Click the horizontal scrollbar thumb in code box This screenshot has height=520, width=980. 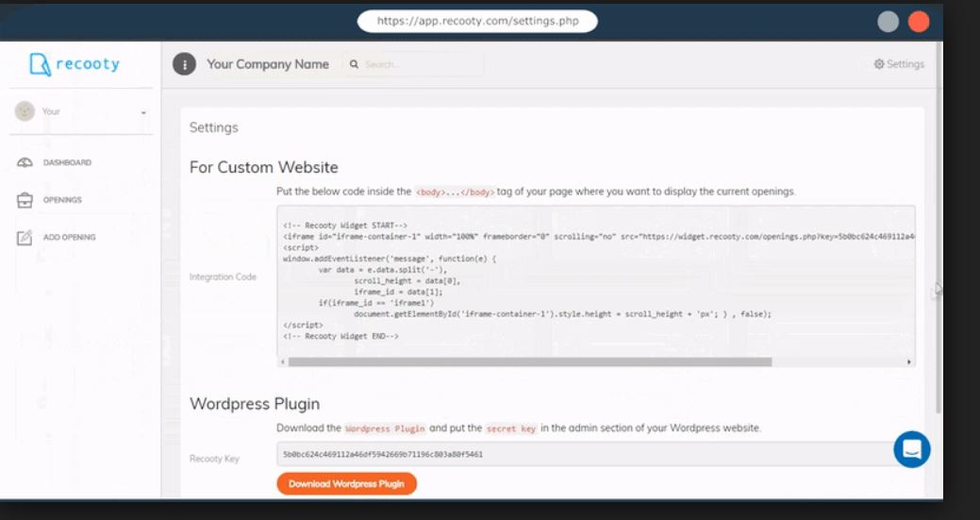(x=530, y=361)
